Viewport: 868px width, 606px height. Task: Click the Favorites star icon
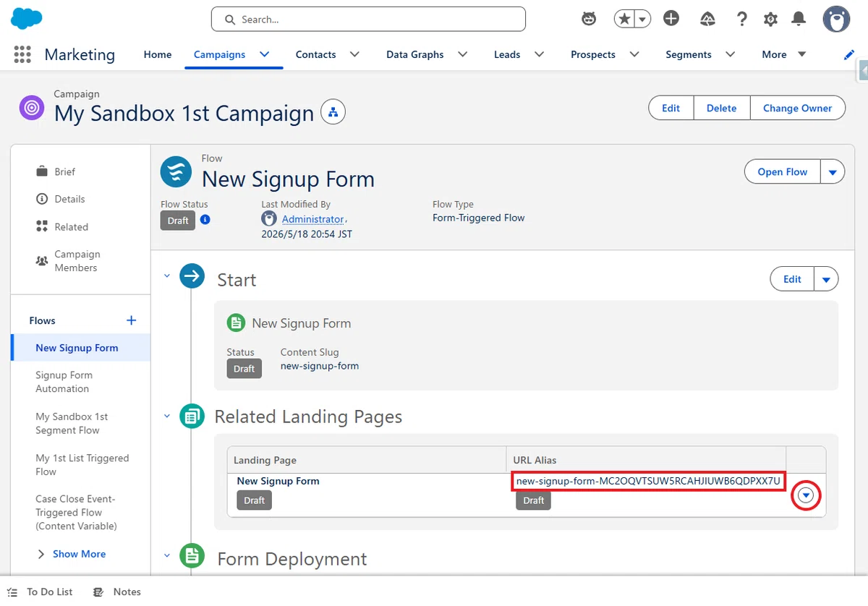tap(624, 19)
